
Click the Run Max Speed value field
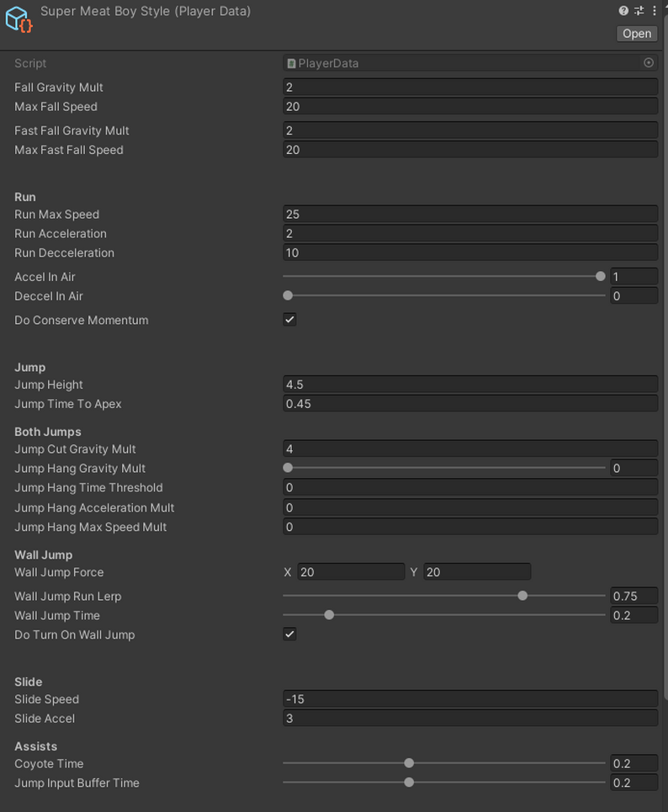[469, 214]
